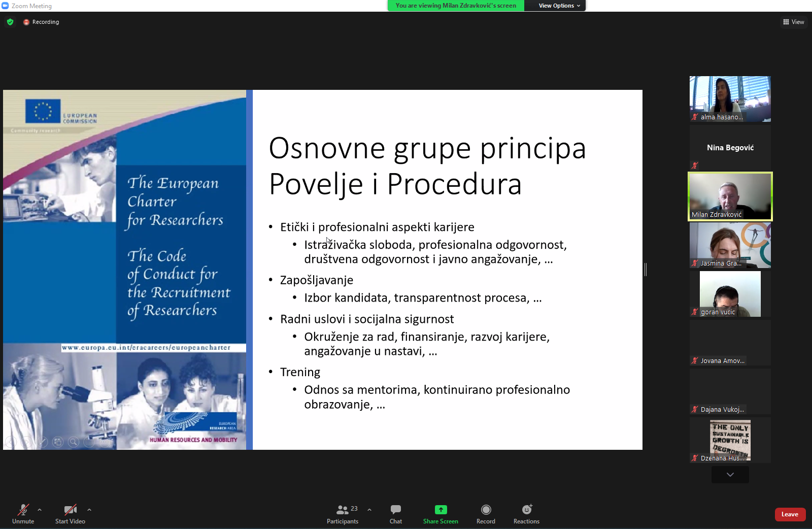The image size is (812, 529).
Task: Click the divider handle beside shared screen
Action: (x=646, y=270)
